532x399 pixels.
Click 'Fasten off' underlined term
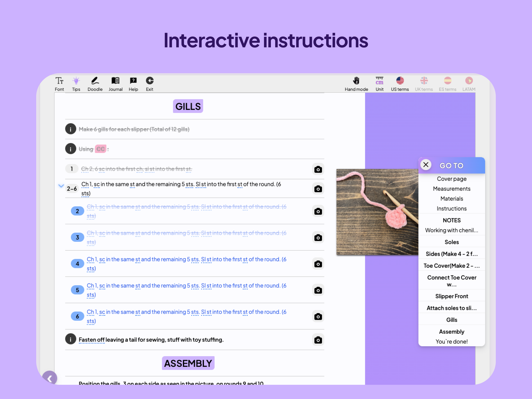tap(91, 340)
